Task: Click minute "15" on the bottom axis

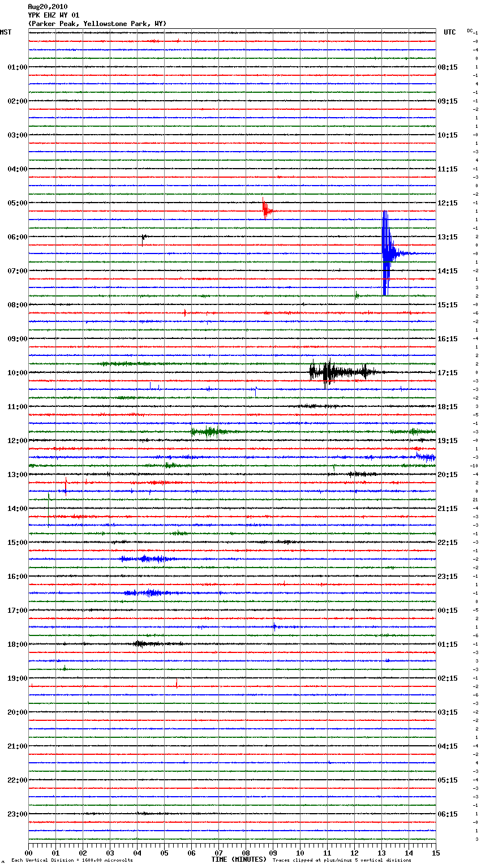Action: pos(435,852)
